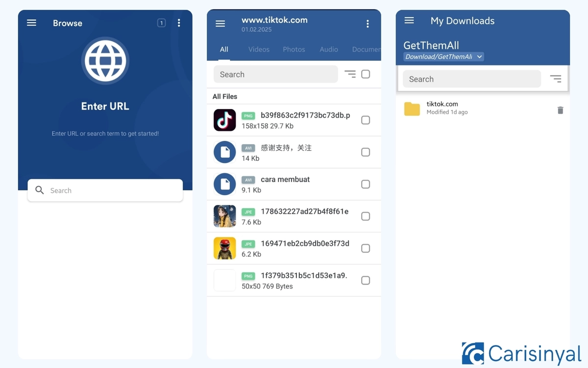Focus the Browse screen Search field
588x368 pixels.
coord(105,190)
